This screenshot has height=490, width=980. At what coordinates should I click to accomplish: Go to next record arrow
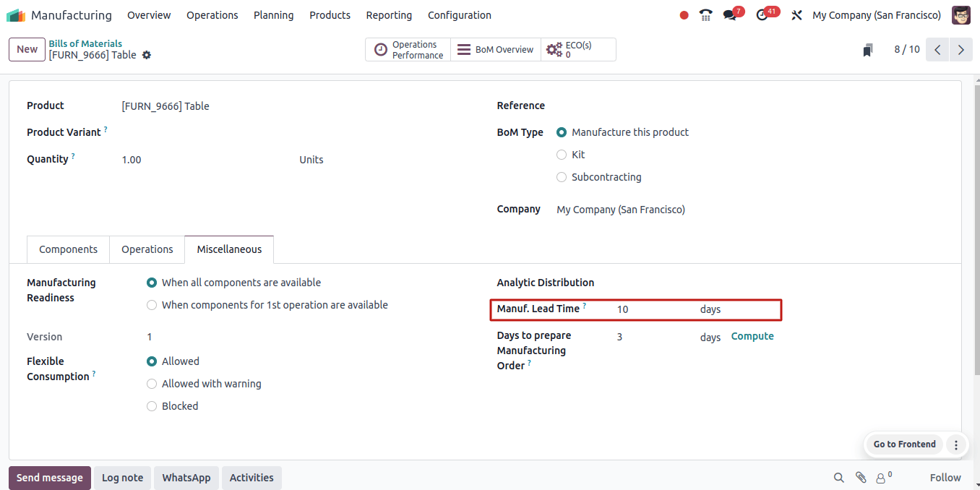click(x=960, y=50)
